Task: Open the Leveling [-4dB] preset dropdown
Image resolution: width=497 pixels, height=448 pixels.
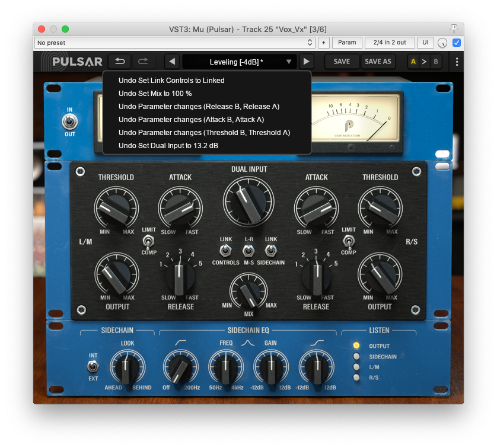Action: tap(240, 62)
